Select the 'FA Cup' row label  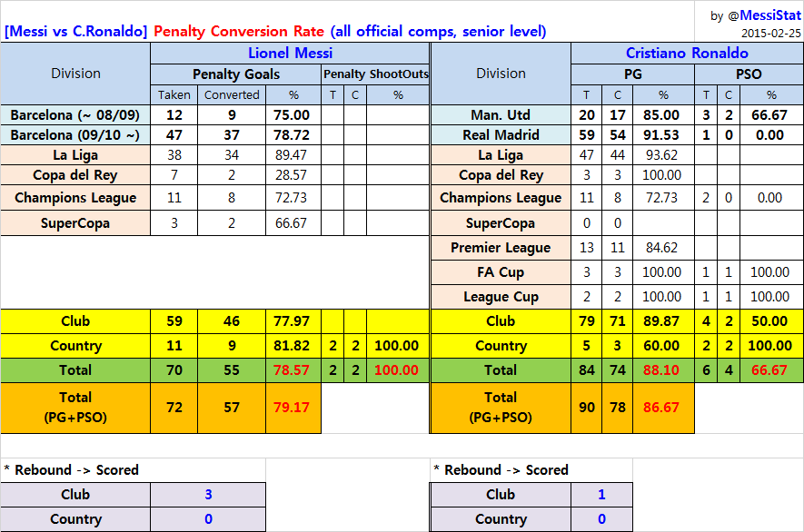(x=501, y=272)
